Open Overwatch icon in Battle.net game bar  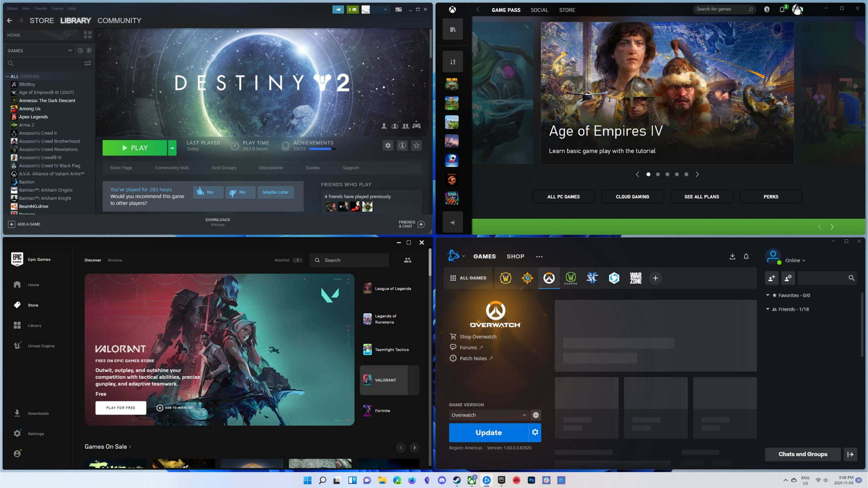point(549,278)
